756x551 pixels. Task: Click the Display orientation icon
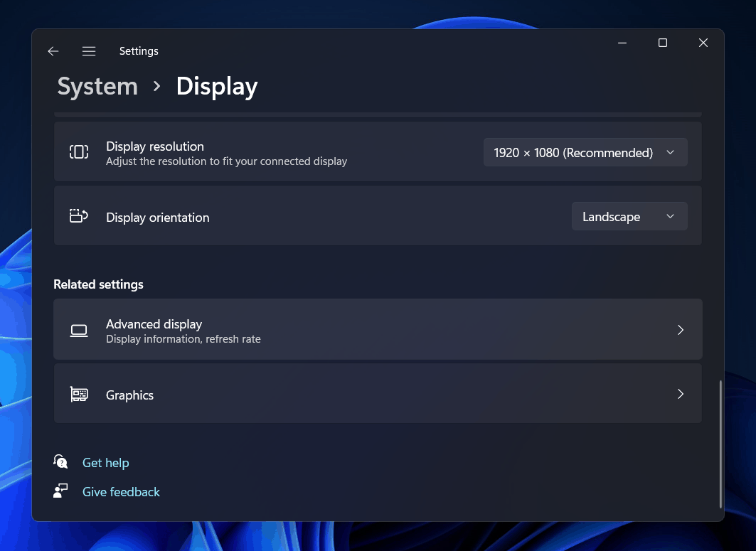click(79, 216)
